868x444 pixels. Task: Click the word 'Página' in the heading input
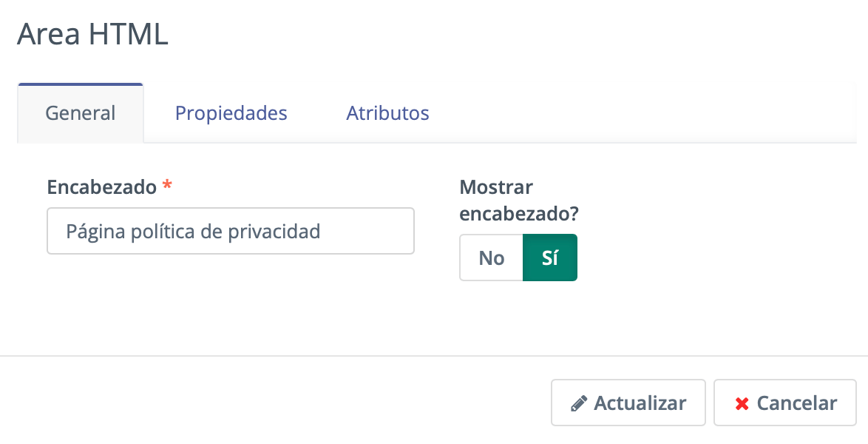[96, 232]
